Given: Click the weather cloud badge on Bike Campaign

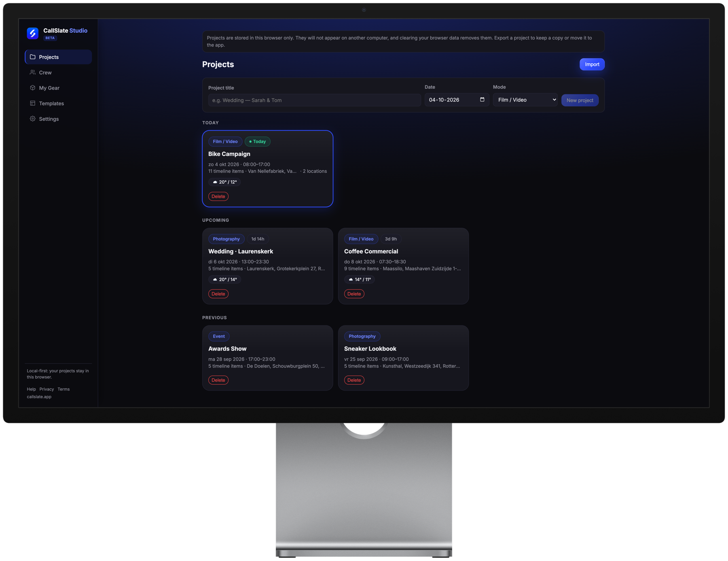Looking at the screenshot, I should 224,182.
